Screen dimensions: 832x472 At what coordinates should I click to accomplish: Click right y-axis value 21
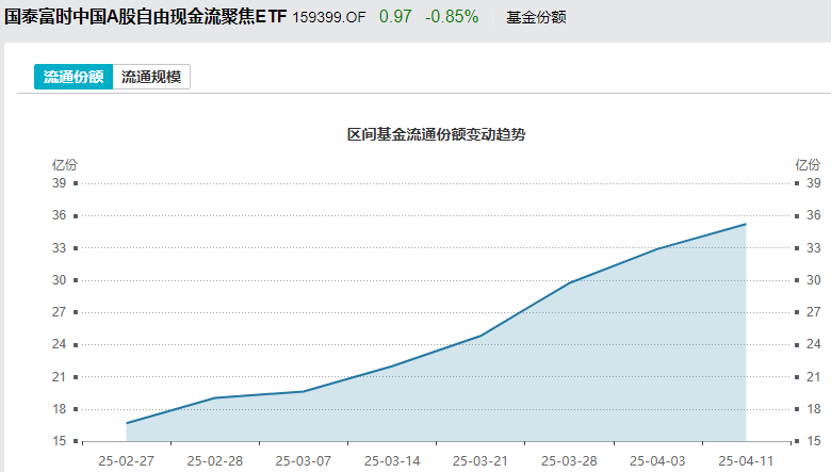click(813, 377)
